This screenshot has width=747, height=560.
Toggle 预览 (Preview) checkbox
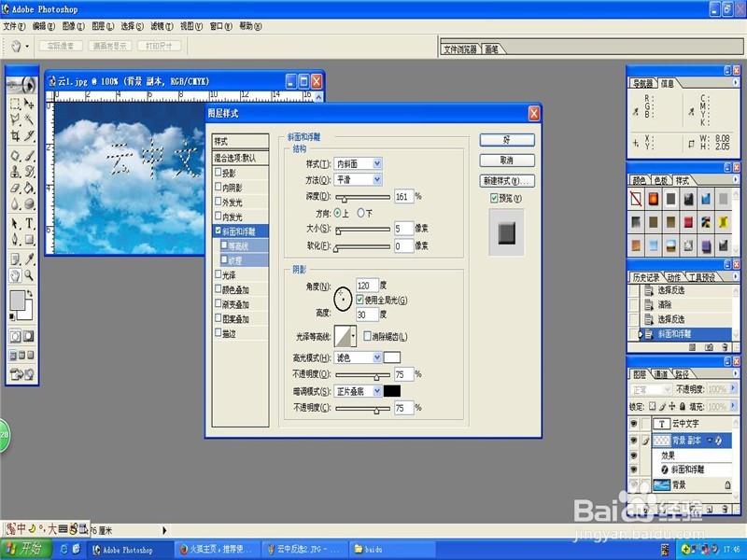click(494, 198)
